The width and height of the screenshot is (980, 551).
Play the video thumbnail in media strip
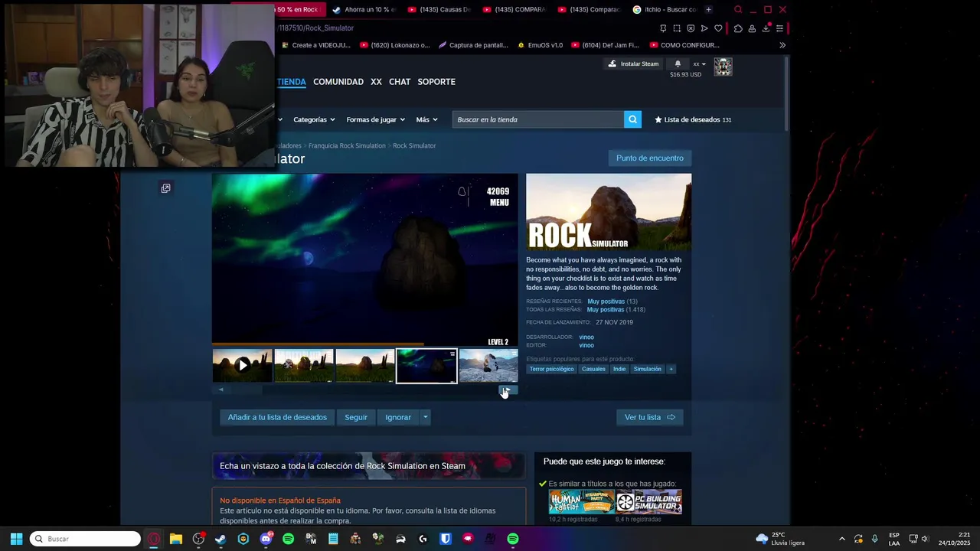click(242, 366)
